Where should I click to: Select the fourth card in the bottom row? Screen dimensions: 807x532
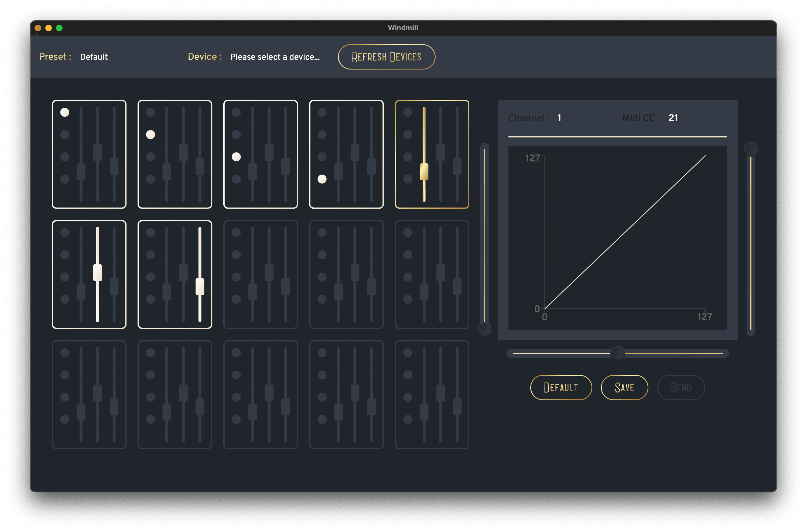click(x=346, y=395)
